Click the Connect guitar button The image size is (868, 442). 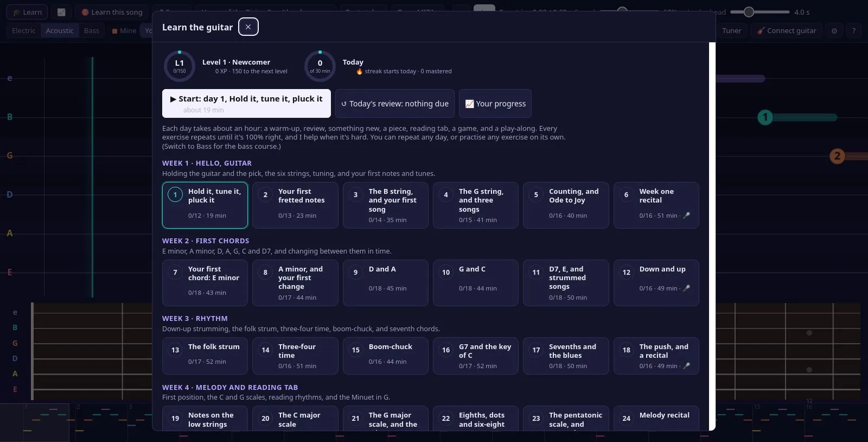click(x=787, y=30)
